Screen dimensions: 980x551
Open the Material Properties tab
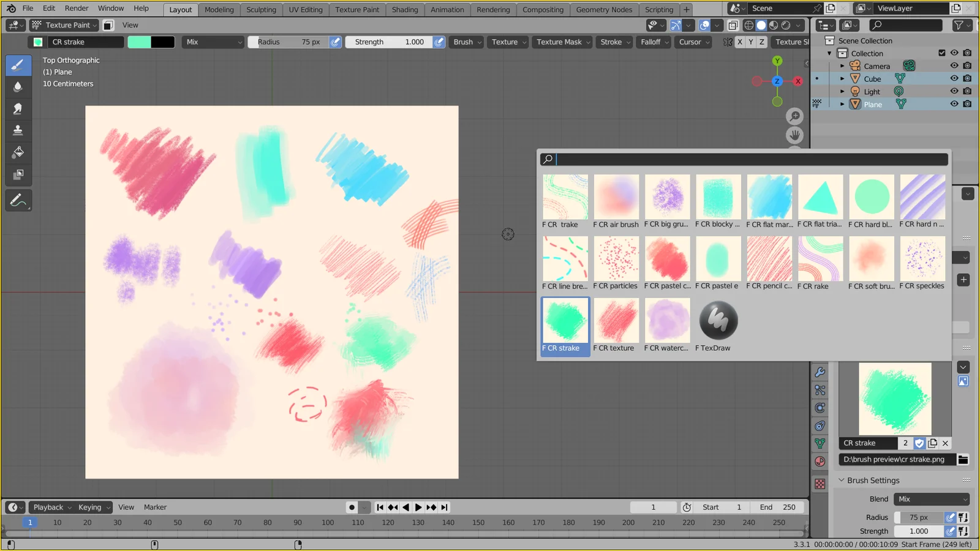(820, 461)
